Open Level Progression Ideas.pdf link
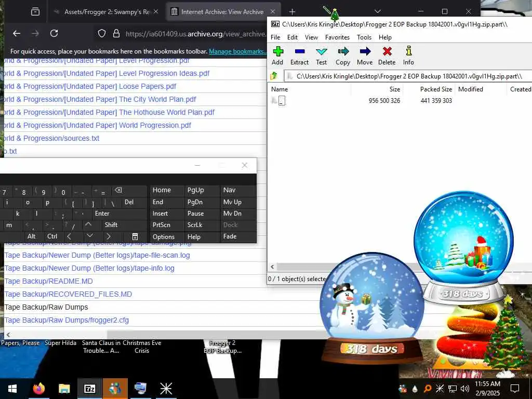The width and height of the screenshot is (532, 399). pyautogui.click(x=107, y=73)
